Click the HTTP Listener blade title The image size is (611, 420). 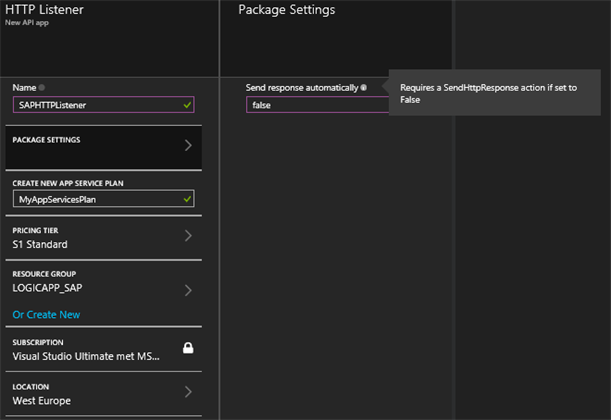[45, 10]
